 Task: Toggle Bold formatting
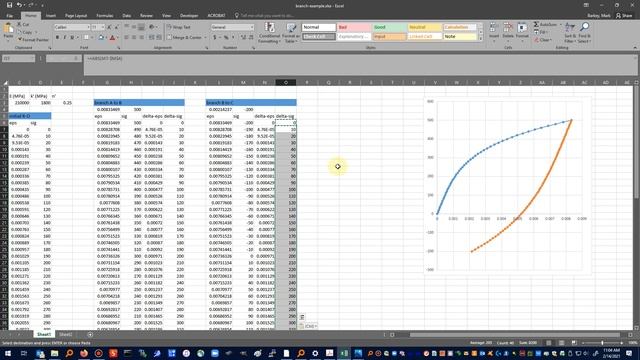[x=57, y=38]
